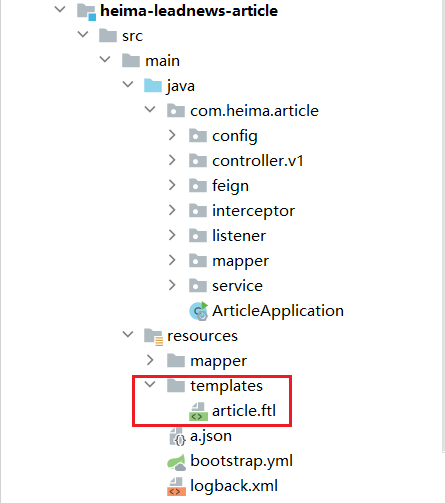Expand the feign package
The width and height of the screenshot is (445, 503).
tap(172, 185)
